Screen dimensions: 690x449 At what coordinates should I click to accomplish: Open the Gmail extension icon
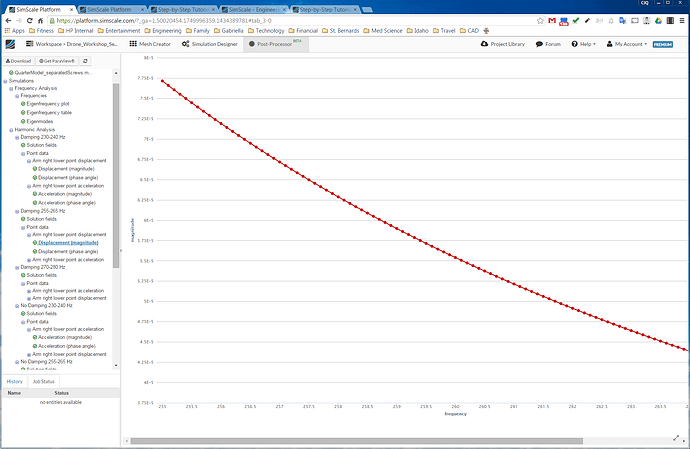(552, 21)
